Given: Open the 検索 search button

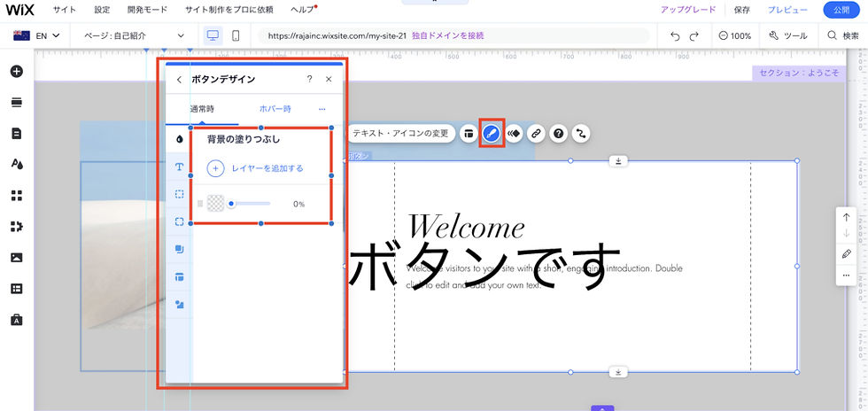Looking at the screenshot, I should point(843,36).
